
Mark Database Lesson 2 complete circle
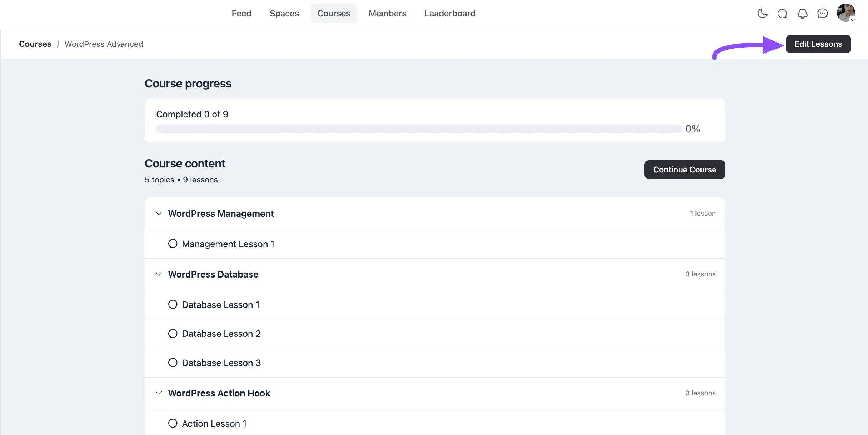click(173, 333)
